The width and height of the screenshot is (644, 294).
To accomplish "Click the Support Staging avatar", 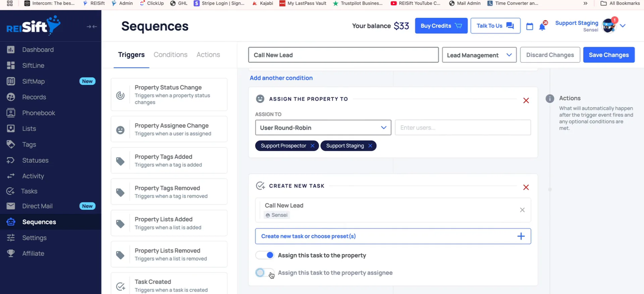I will (609, 26).
